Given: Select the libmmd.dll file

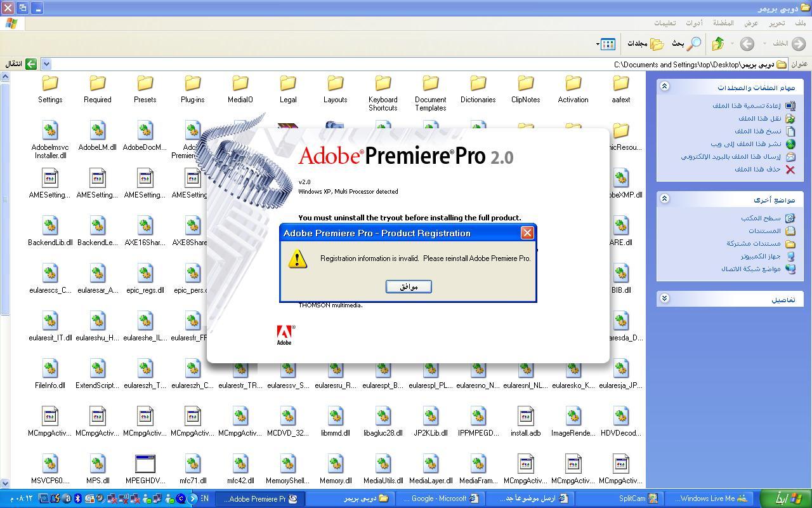Looking at the screenshot, I should pyautogui.click(x=336, y=422).
